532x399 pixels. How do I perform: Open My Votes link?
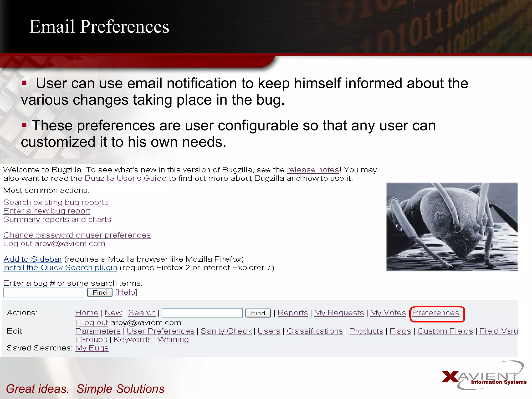click(x=388, y=313)
